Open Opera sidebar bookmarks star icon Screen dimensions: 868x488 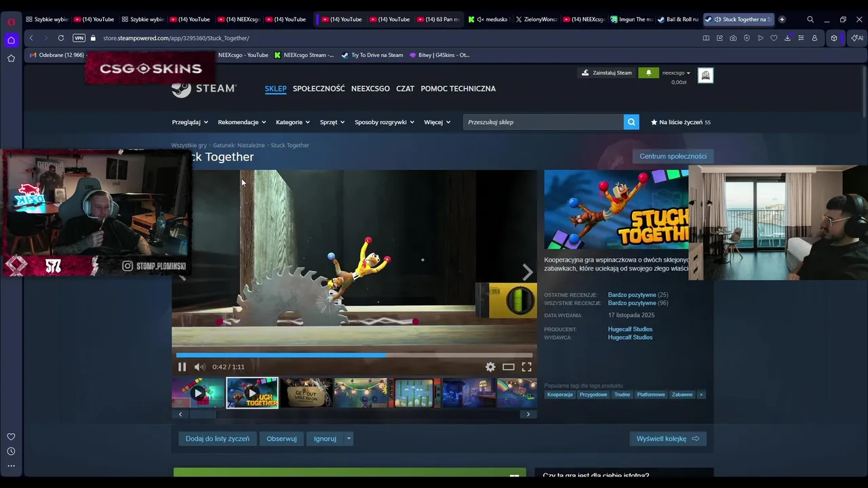11,58
